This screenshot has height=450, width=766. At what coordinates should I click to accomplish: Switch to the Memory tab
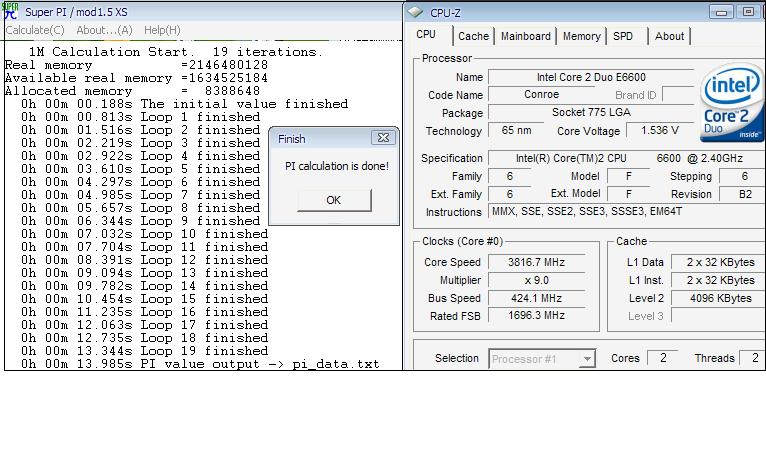coord(581,36)
